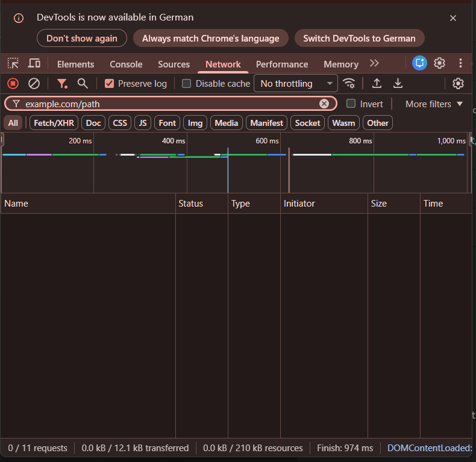
Task: Clear the filter text with X icon
Action: pyautogui.click(x=324, y=104)
